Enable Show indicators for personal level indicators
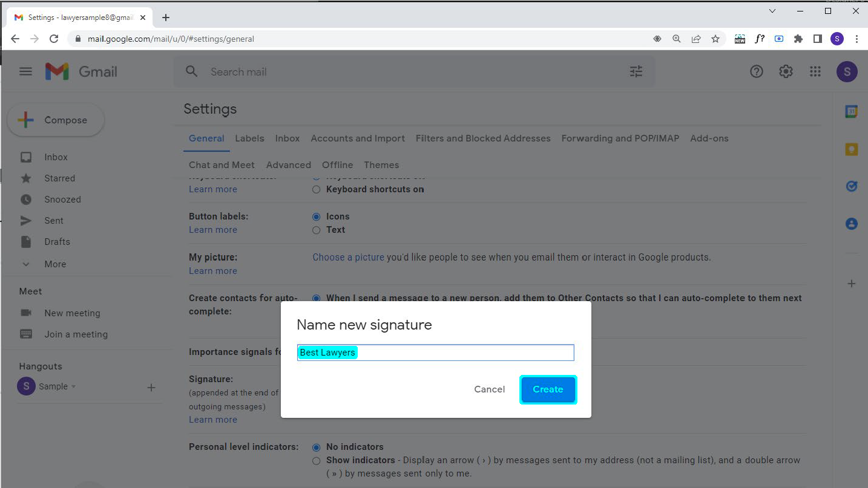Screen dimensions: 868x488 coord(316,460)
